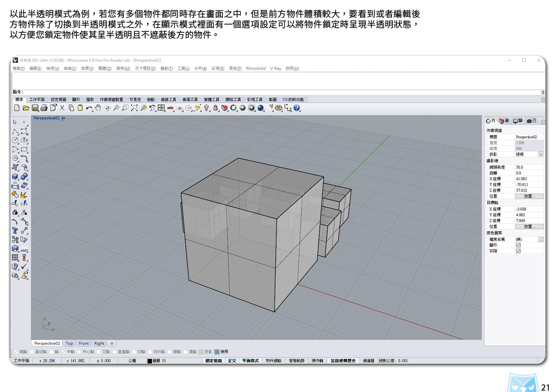Screen dimensions: 555x392
Task: Click the 放置... button under 目標點
Action: 529,227
